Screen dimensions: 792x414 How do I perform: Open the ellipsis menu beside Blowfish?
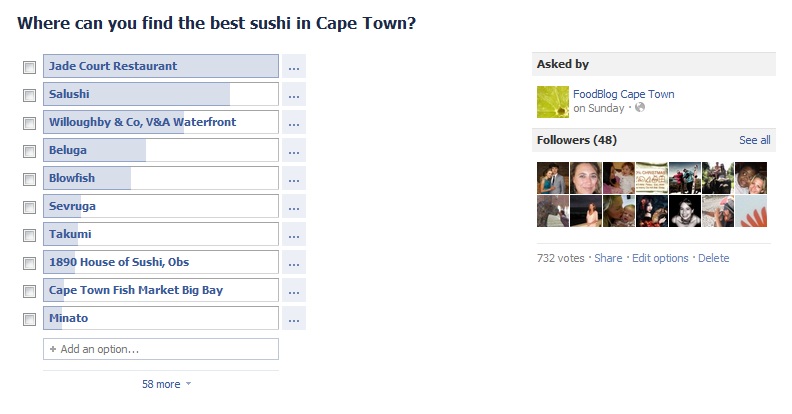coord(293,179)
